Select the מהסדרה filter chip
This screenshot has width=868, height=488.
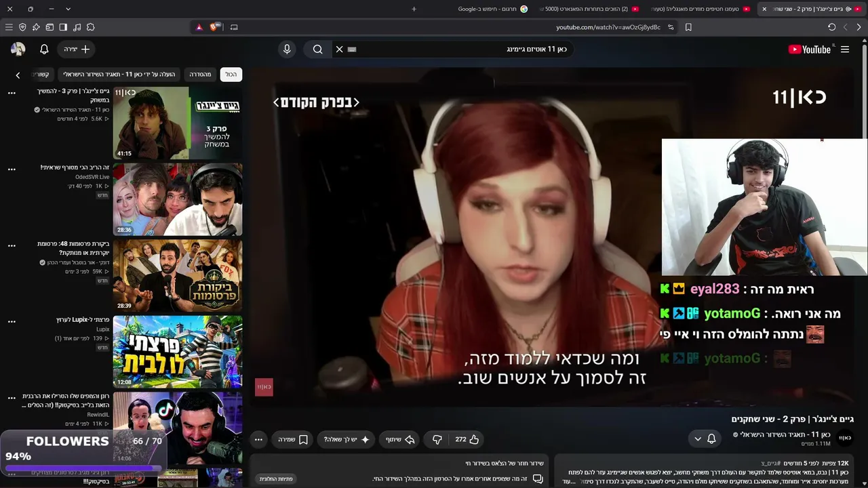click(200, 75)
